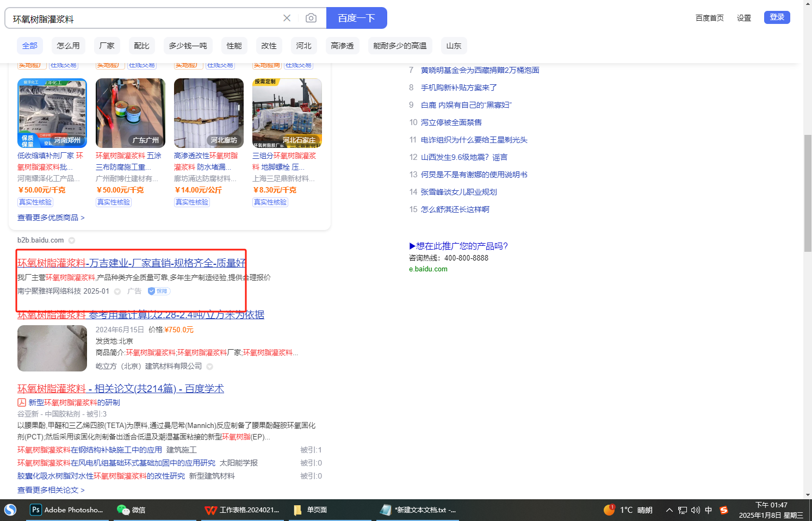The image size is (812, 521).
Task: Open the 河北廊坊 product image
Action: [x=209, y=113]
